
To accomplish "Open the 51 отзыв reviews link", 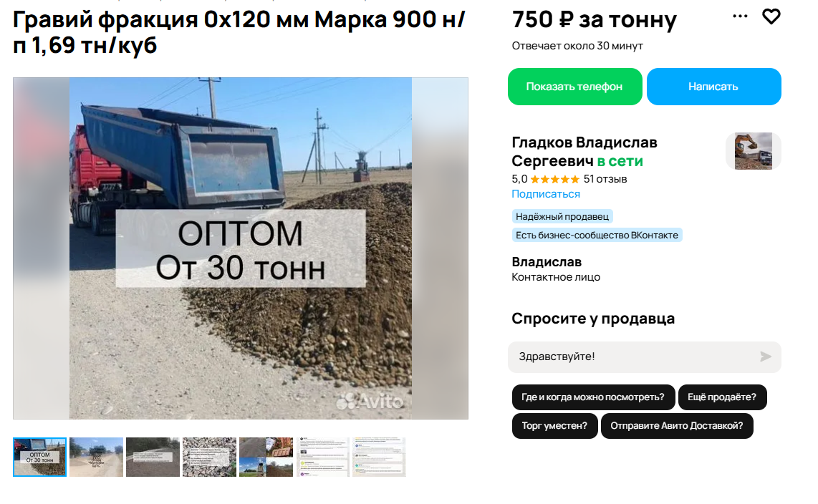I will click(605, 179).
